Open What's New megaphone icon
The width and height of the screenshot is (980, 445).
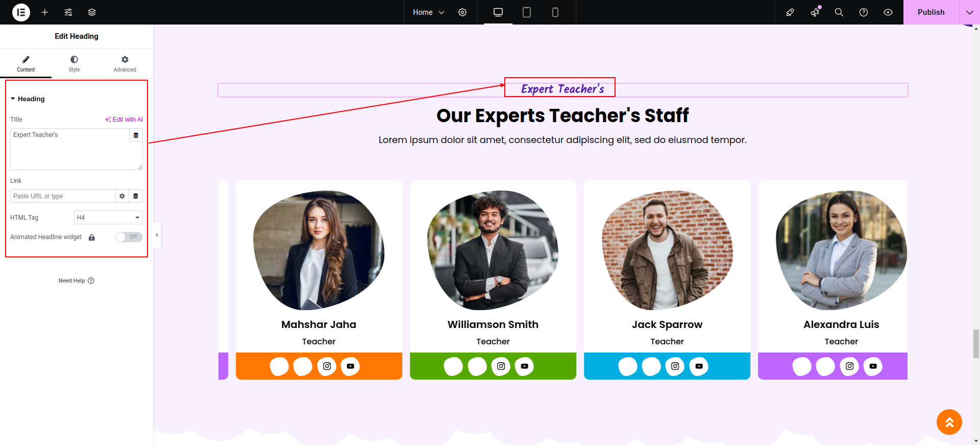(815, 12)
